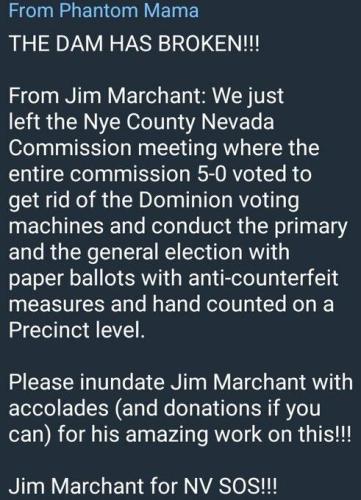Click the words Dominion voting
This screenshot has width=361, height=500.
219,201
